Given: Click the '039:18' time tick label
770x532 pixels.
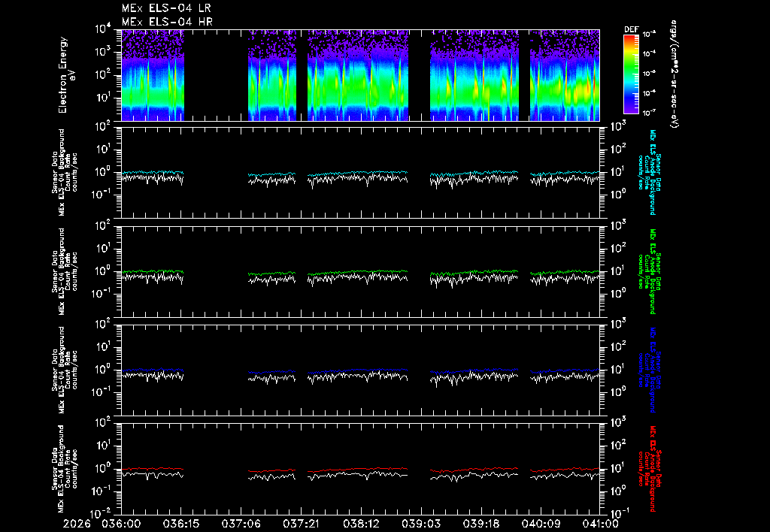Looking at the screenshot, I should tap(480, 524).
